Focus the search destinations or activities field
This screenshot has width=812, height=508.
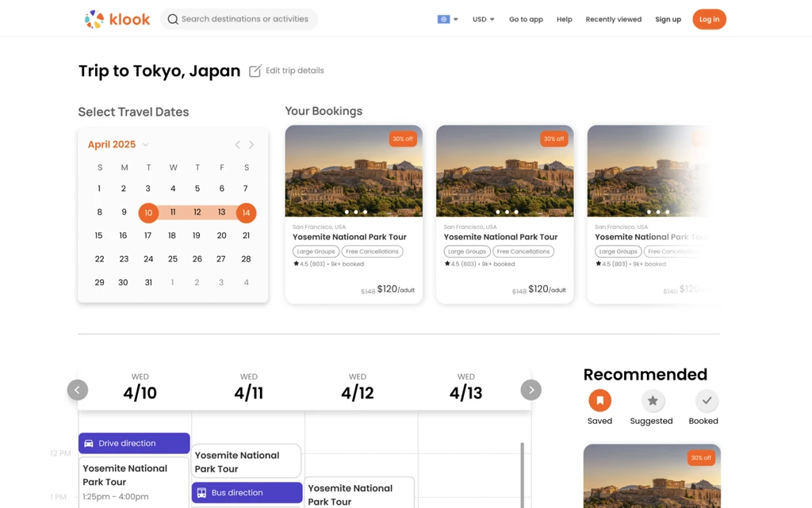click(x=239, y=19)
